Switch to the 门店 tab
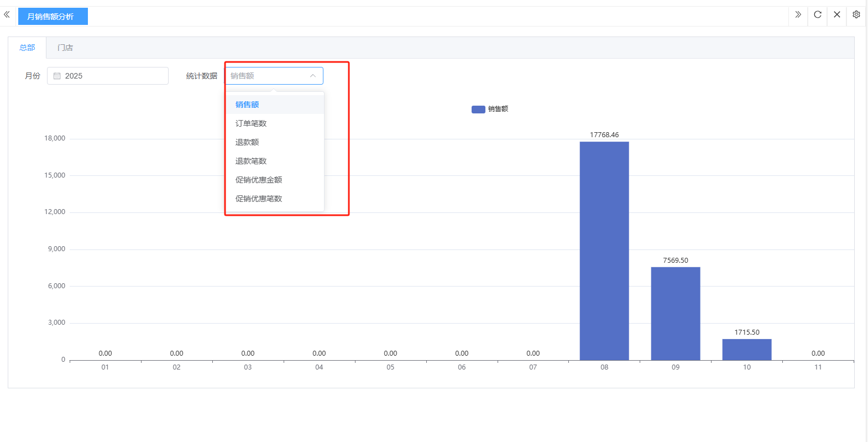The width and height of the screenshot is (868, 442). coord(65,48)
